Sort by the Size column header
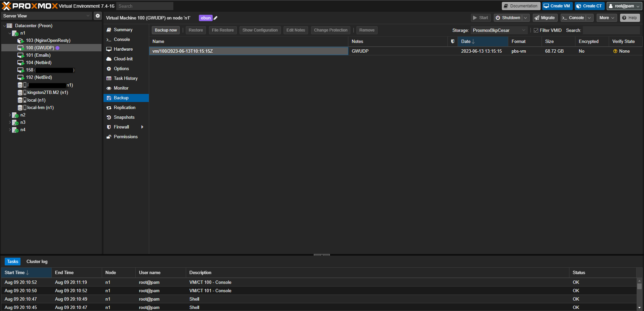The width and height of the screenshot is (644, 311). pos(558,42)
